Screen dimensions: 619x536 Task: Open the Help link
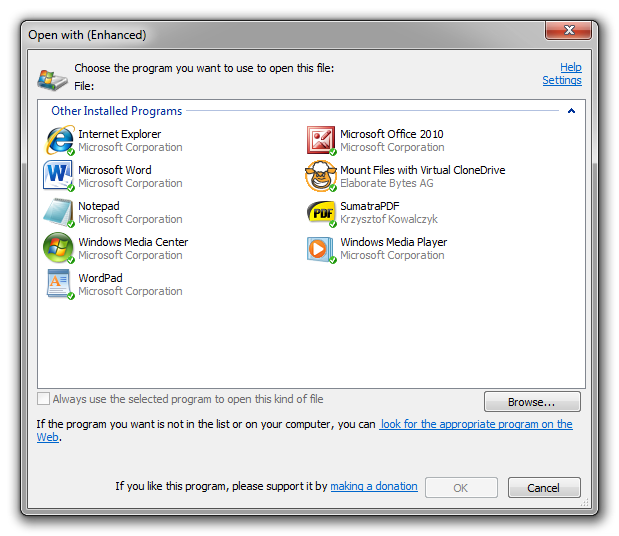(x=570, y=67)
